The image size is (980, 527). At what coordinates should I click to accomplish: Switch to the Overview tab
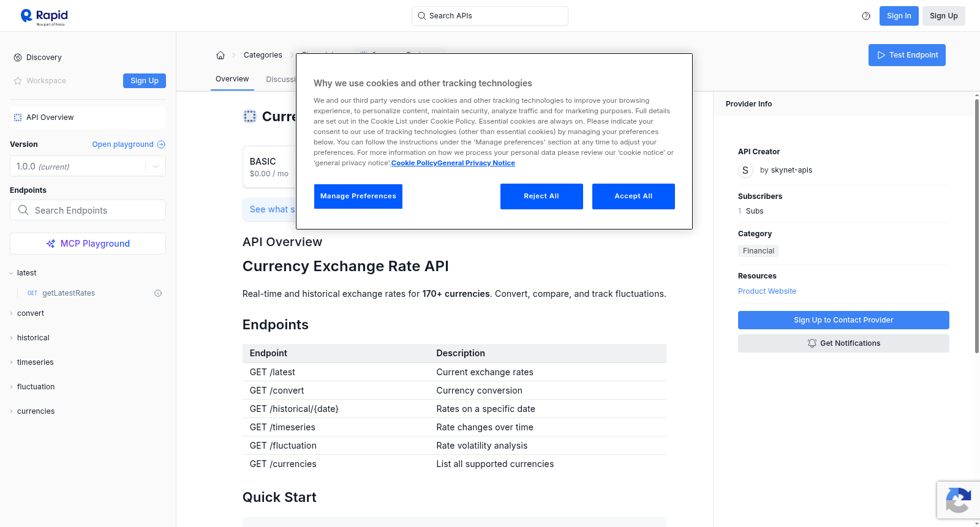232,79
